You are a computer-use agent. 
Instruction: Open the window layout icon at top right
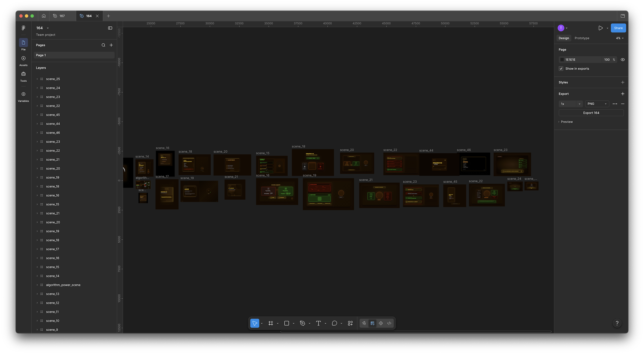pos(623,16)
